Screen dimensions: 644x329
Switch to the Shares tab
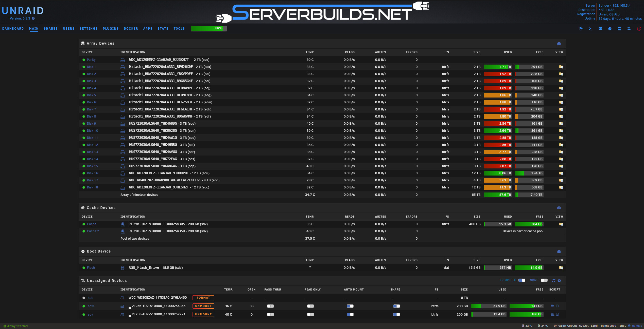pyautogui.click(x=51, y=29)
